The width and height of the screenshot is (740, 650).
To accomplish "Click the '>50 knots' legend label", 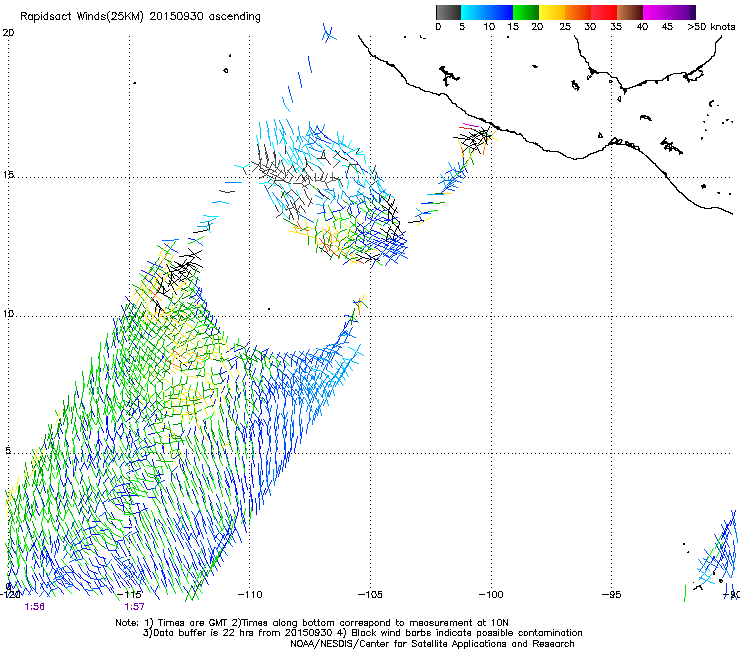I will tap(711, 27).
